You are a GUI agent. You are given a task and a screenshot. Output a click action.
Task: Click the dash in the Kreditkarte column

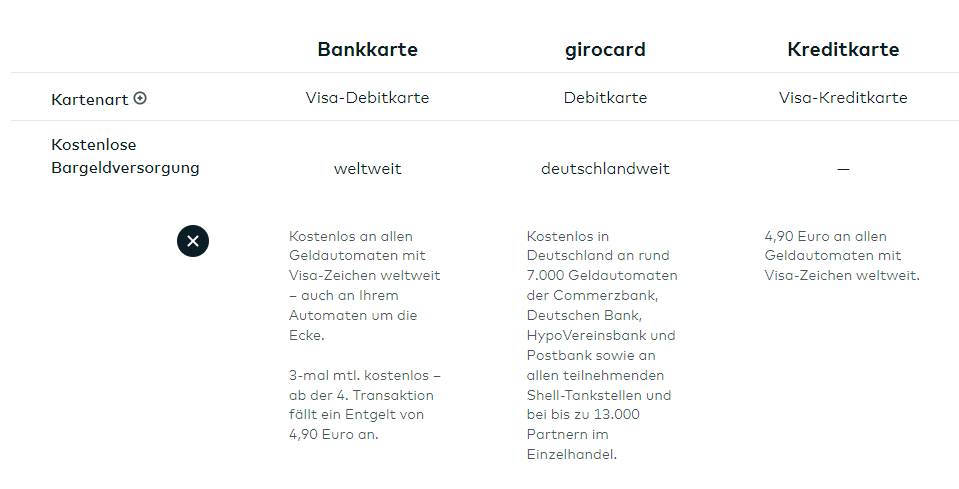(x=843, y=169)
